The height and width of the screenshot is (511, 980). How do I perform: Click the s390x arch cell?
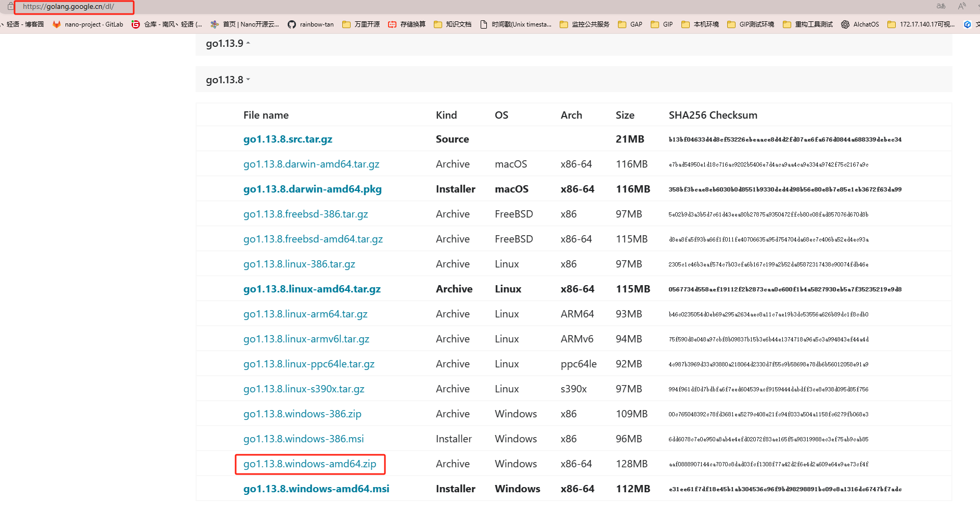[573, 389]
